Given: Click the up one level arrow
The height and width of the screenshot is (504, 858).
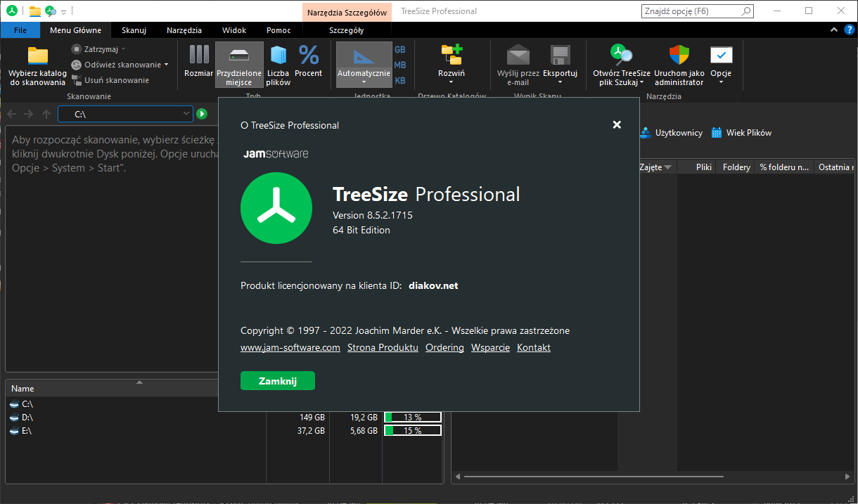Looking at the screenshot, I should pyautogui.click(x=46, y=114).
